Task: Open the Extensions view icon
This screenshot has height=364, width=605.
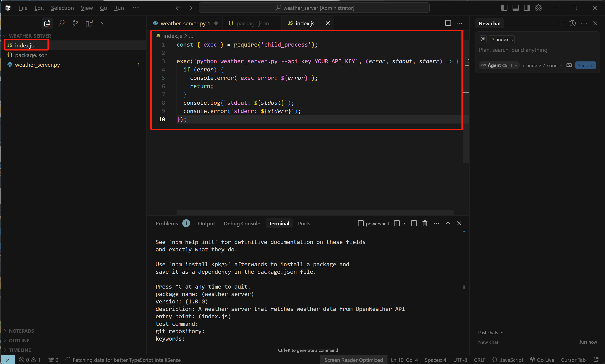Action: 89,23
